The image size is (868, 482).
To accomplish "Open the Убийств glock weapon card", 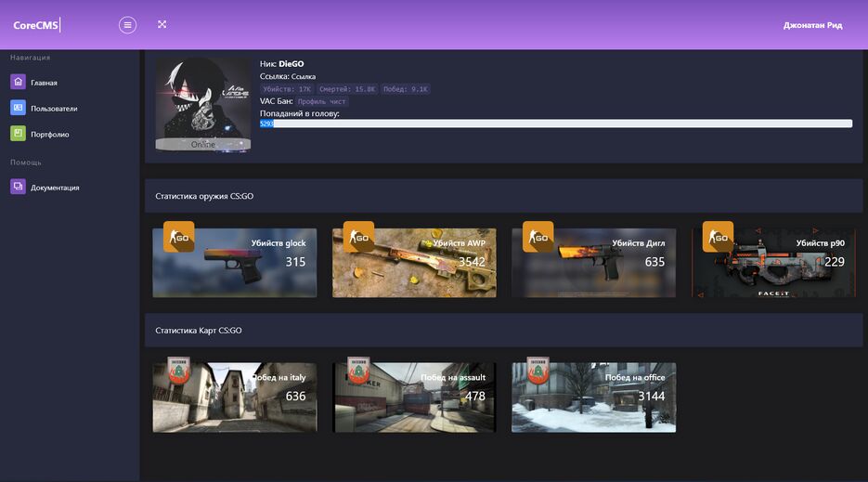I will pos(235,263).
